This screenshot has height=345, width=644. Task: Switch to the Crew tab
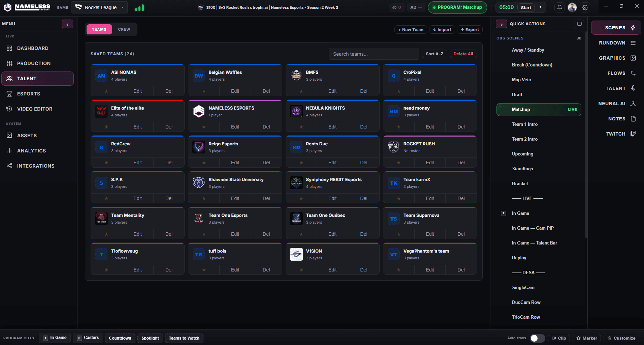[x=124, y=29]
